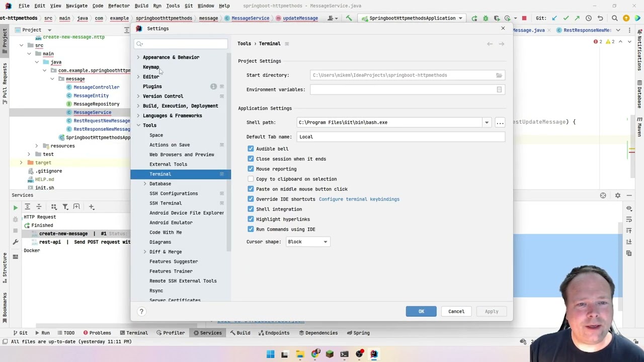This screenshot has width=644, height=362.
Task: Disable Shell integration checkbox
Action: point(251,209)
